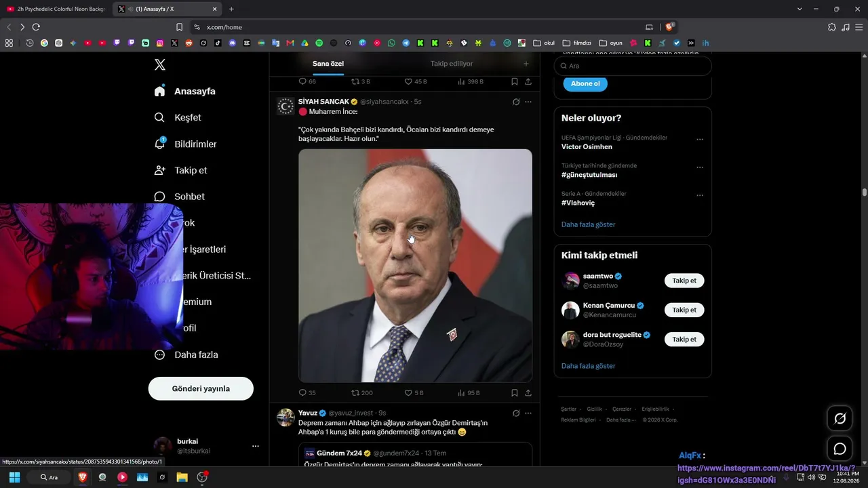Image resolution: width=868 pixels, height=488 pixels.
Task: Ask Grok about Yavuz's post
Action: [x=516, y=413]
